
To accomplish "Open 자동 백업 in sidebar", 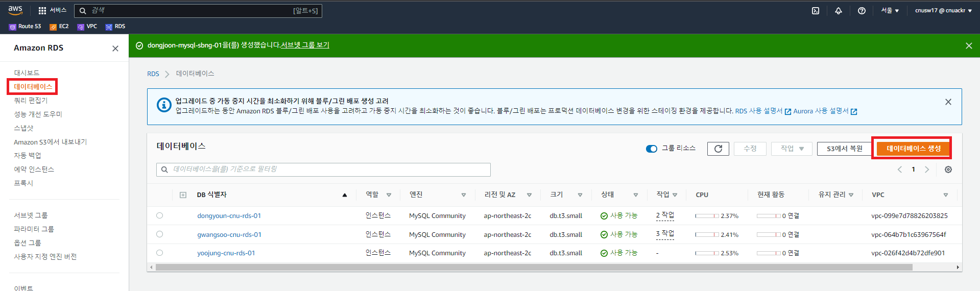I will 28,156.
